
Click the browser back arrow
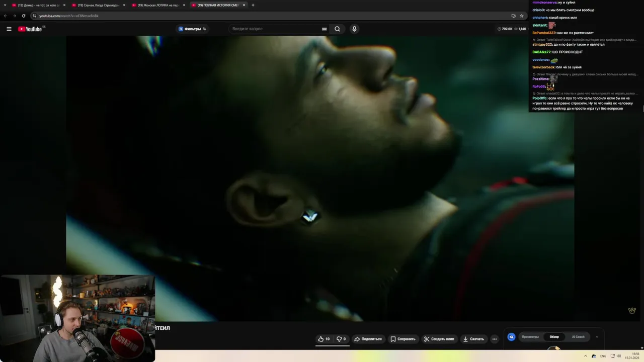[x=6, y=16]
